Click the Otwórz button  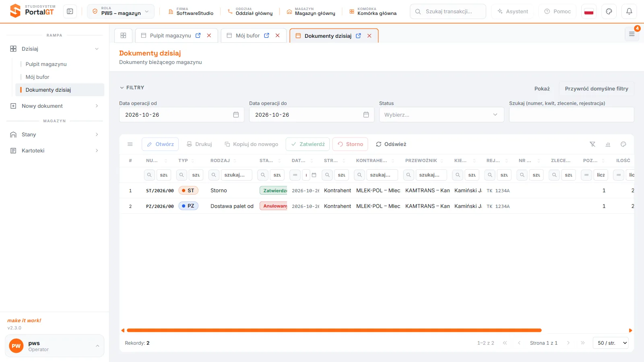(x=160, y=144)
